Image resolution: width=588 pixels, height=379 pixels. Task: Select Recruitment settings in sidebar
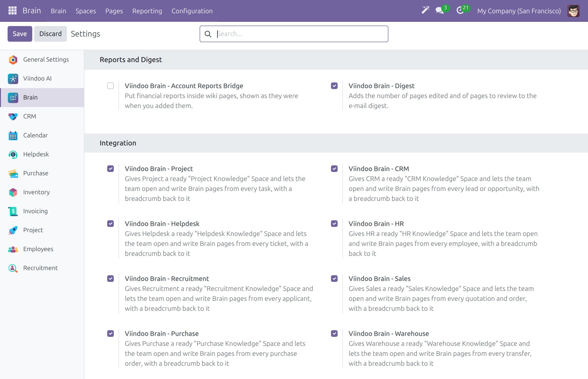click(x=42, y=268)
